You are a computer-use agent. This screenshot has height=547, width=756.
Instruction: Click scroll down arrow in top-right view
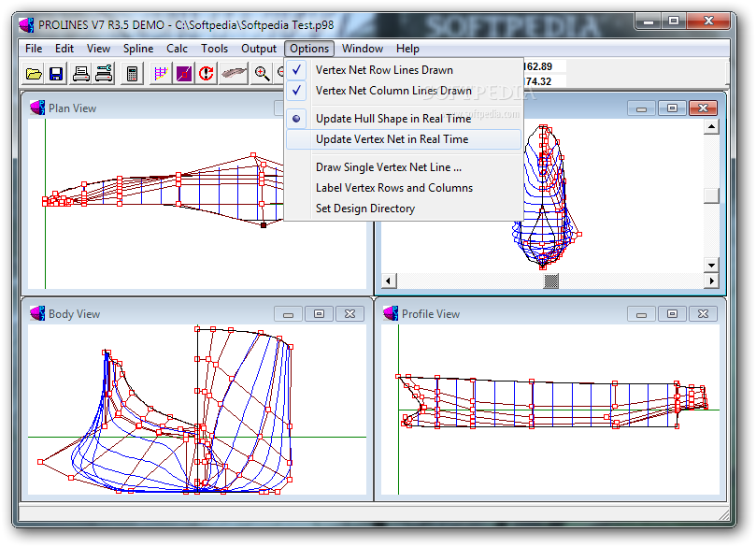pos(712,265)
